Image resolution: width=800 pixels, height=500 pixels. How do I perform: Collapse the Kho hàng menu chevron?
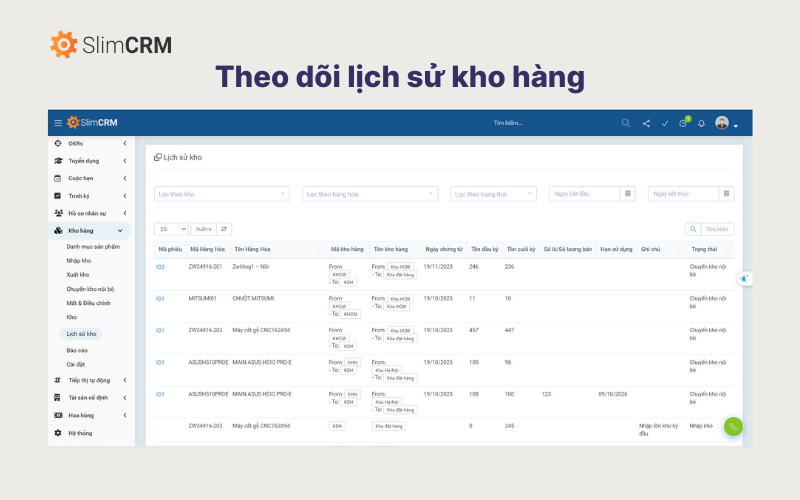tap(120, 231)
